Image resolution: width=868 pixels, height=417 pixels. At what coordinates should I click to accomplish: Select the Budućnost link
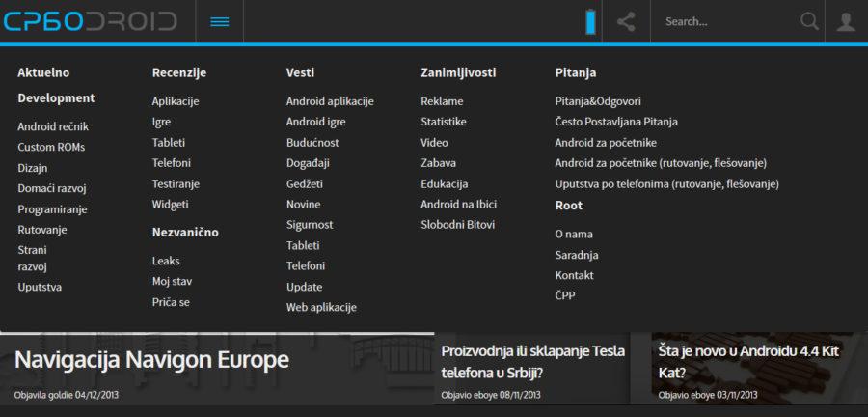[312, 142]
